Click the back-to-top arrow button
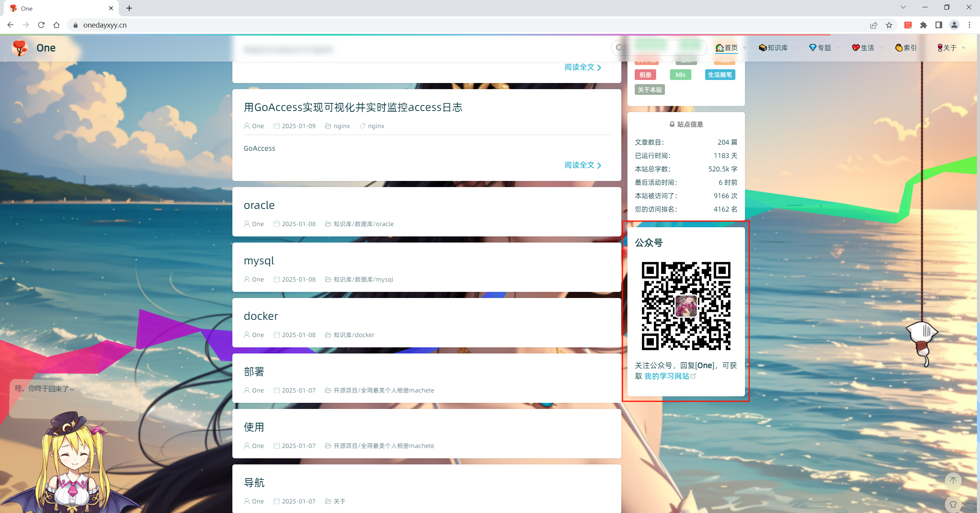 (953, 480)
